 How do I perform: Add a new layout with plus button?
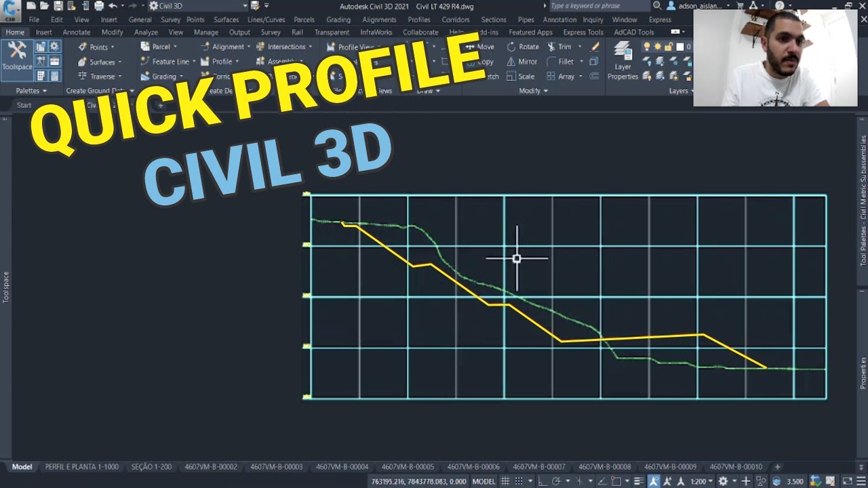point(777,467)
